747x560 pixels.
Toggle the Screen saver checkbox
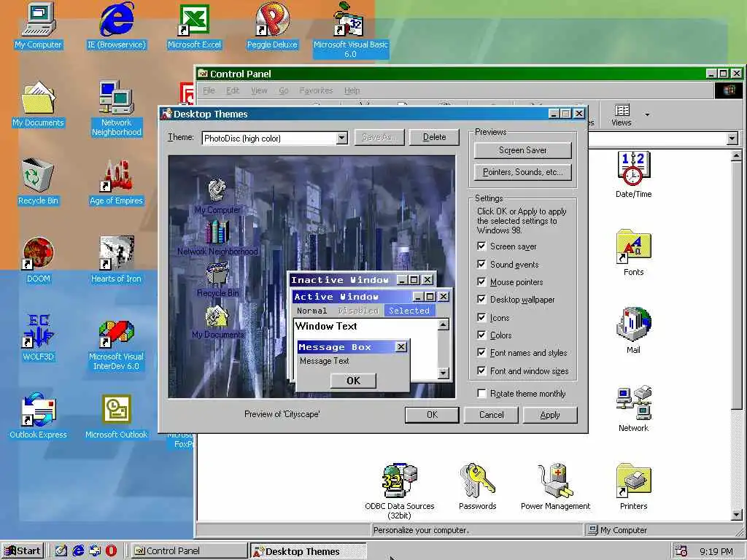pyautogui.click(x=481, y=246)
